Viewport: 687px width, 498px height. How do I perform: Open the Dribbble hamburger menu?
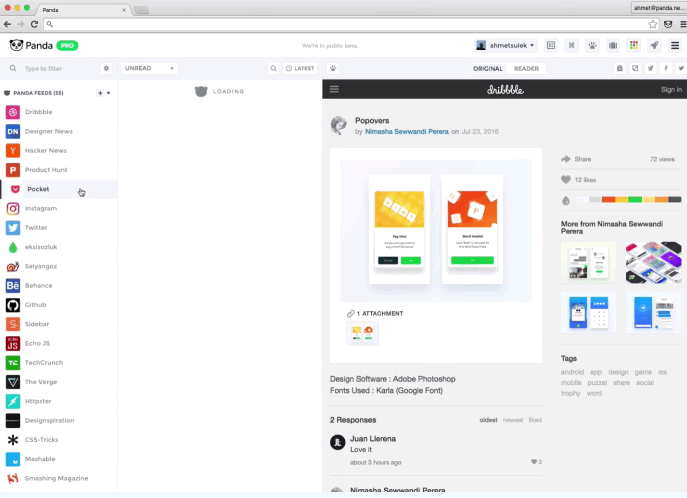334,89
